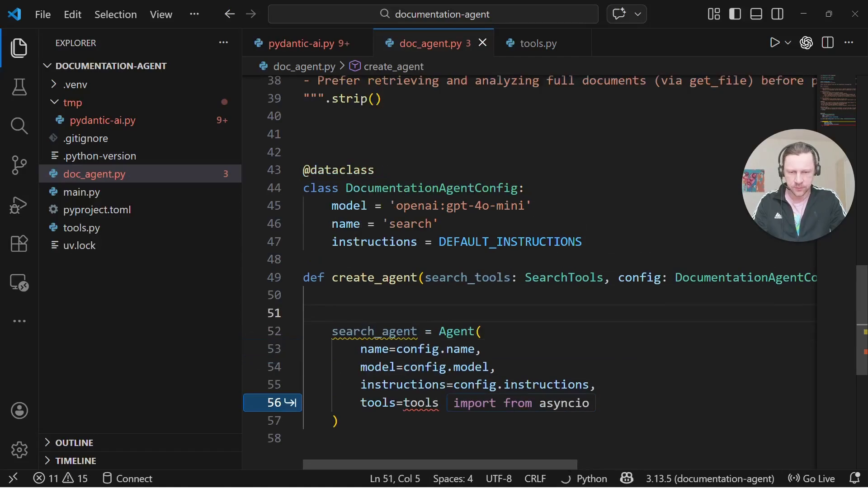Open the Search view in activity bar
868x488 pixels.
pyautogui.click(x=19, y=126)
